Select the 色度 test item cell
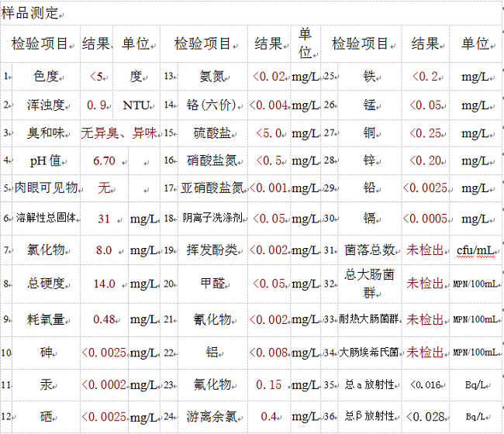 coord(47,77)
